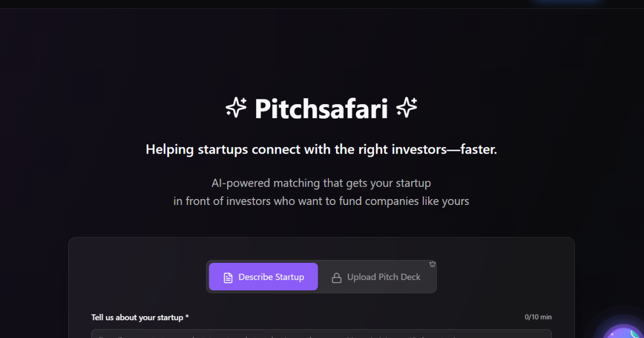Click the 'Tell us about your startup' label
644x338 pixels.
coord(137,317)
